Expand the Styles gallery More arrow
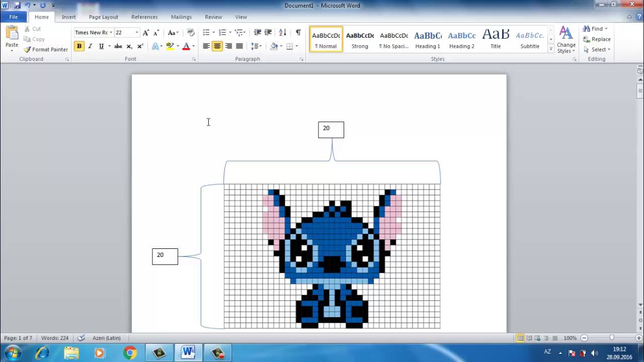 551,50
